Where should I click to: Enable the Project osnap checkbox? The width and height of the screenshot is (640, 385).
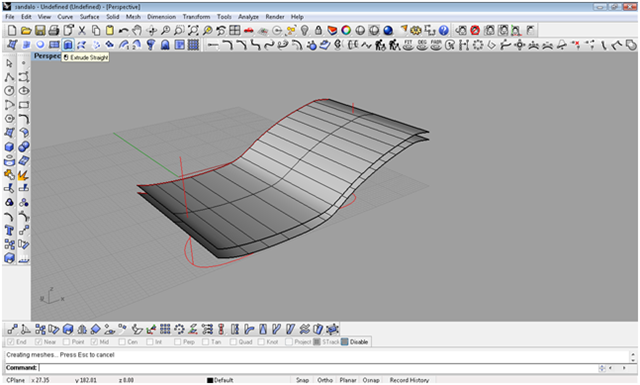289,342
